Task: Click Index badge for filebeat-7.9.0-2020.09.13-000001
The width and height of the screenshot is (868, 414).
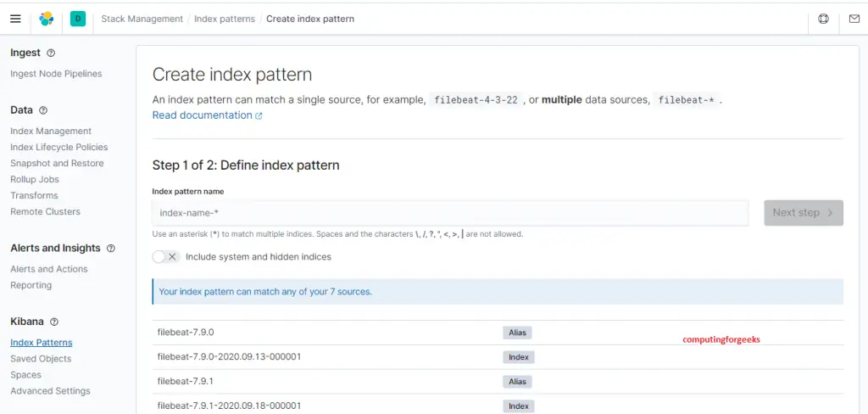Action: 519,357
